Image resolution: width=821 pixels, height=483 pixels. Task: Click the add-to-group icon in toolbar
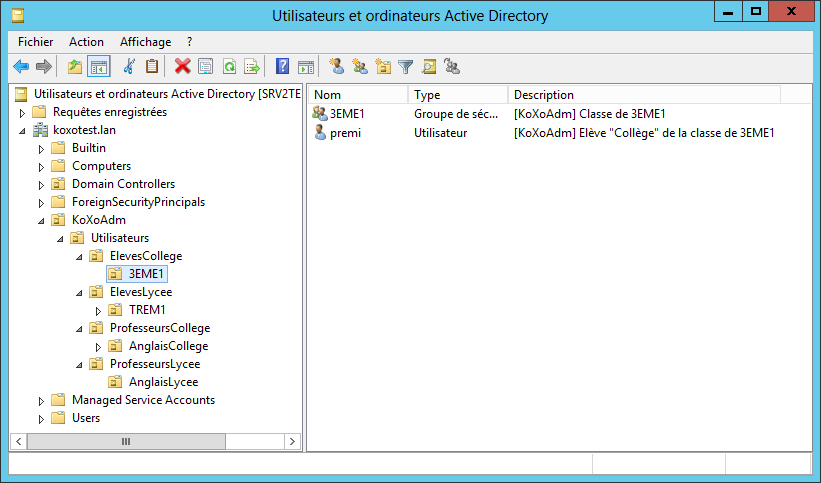click(x=452, y=67)
